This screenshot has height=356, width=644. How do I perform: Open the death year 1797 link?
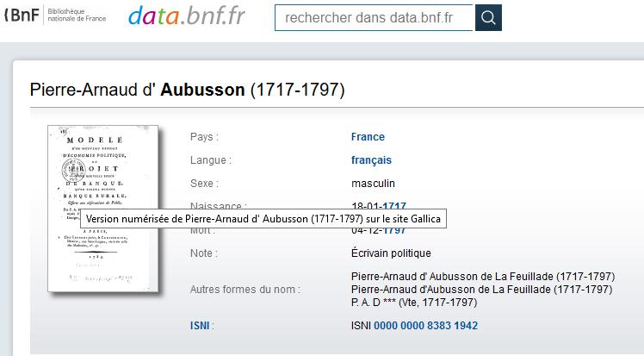pos(394,231)
